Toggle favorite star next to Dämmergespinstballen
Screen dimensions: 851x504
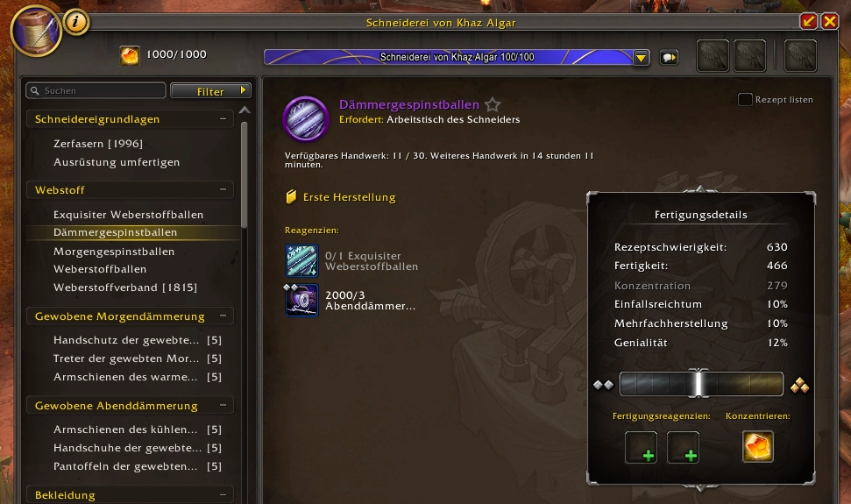tap(493, 104)
